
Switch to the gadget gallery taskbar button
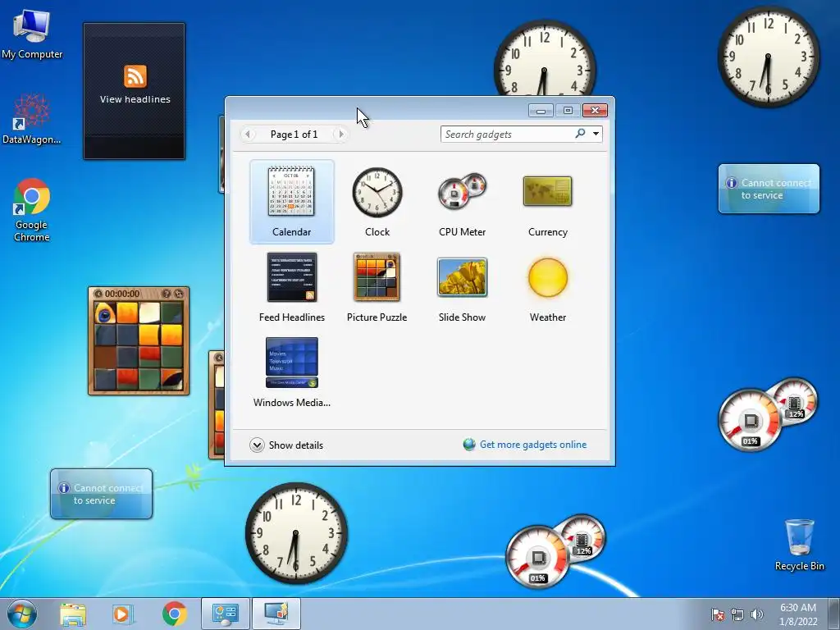click(x=225, y=614)
